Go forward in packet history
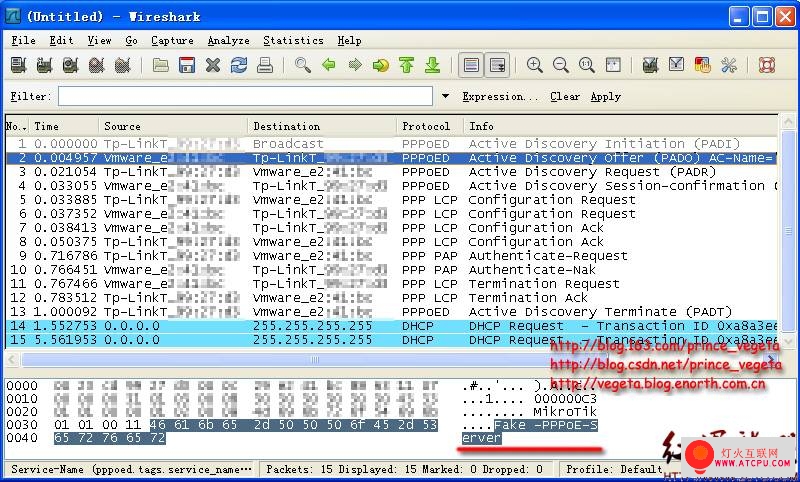The width and height of the screenshot is (800, 482). point(355,65)
